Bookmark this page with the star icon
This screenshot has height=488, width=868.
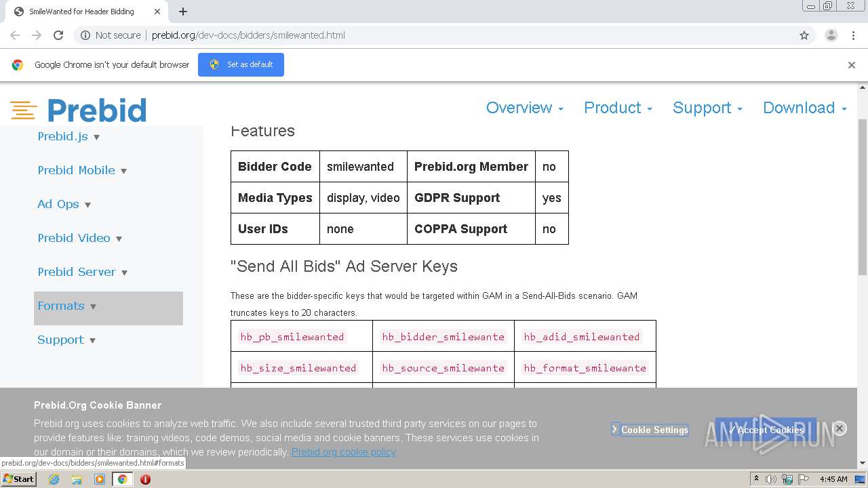(804, 35)
